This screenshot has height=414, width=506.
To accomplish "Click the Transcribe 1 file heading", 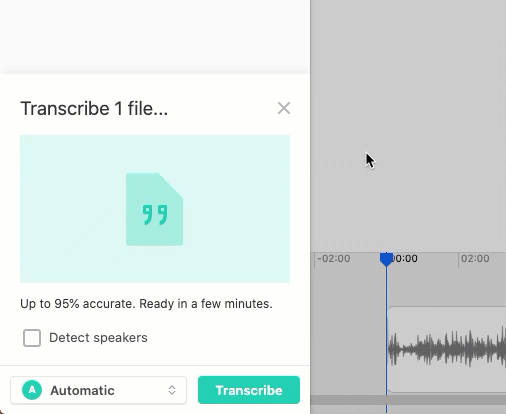I will click(x=94, y=108).
